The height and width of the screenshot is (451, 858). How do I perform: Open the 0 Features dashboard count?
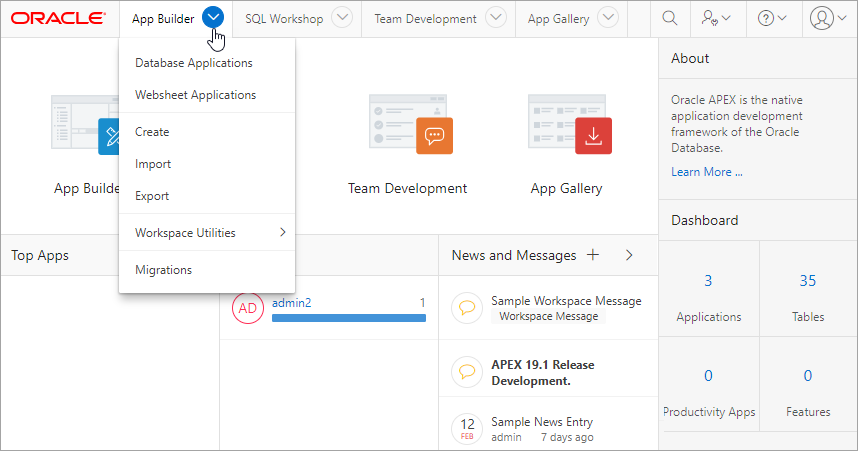tap(808, 375)
